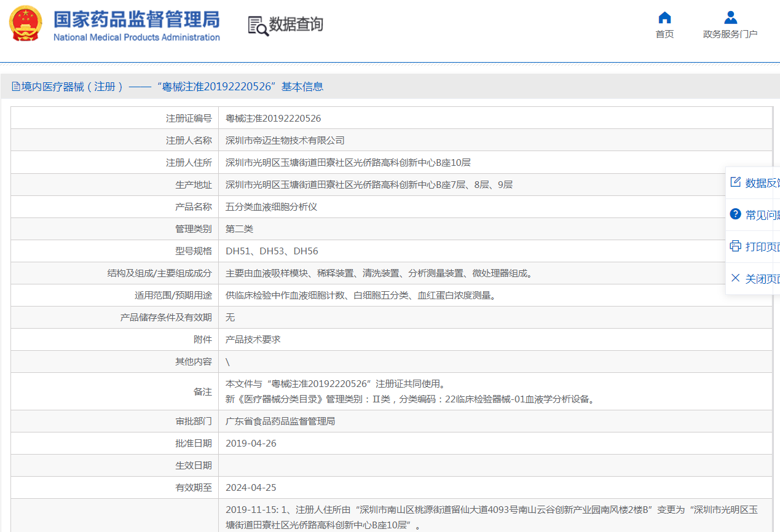Click the 结构及组成/主要组成成分 row label
780x532 pixels.
tap(160, 273)
